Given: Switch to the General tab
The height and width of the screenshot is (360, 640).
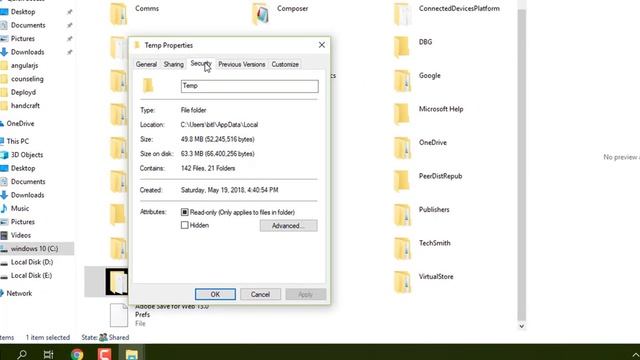Looking at the screenshot, I should click(x=146, y=64).
